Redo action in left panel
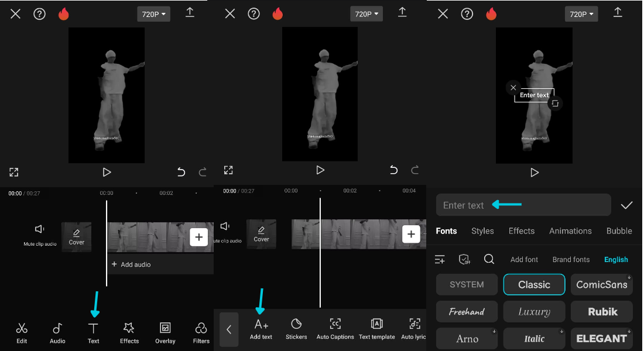Viewport: 644px width, 351px height. pos(203,172)
